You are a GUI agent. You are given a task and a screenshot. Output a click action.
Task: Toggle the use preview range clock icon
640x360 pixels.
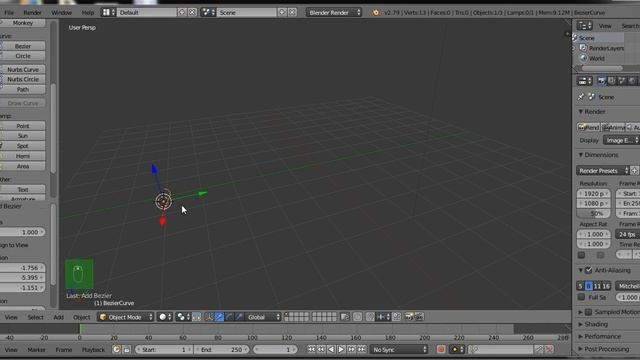pos(116,350)
